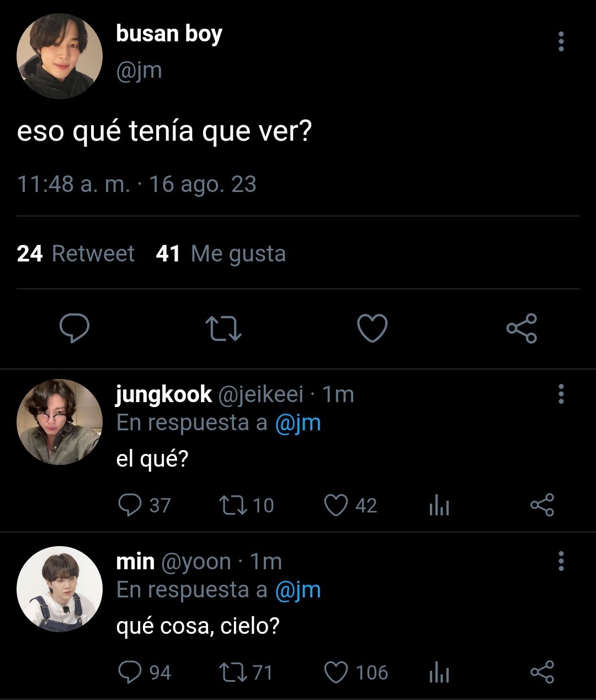View analytics for min's reply
The height and width of the screenshot is (700, 596).
439,672
